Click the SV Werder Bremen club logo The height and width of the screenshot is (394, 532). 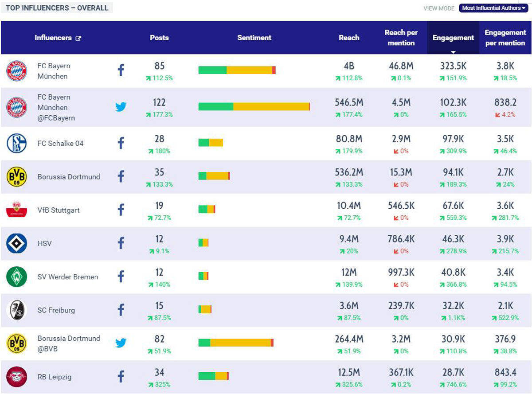tap(17, 277)
